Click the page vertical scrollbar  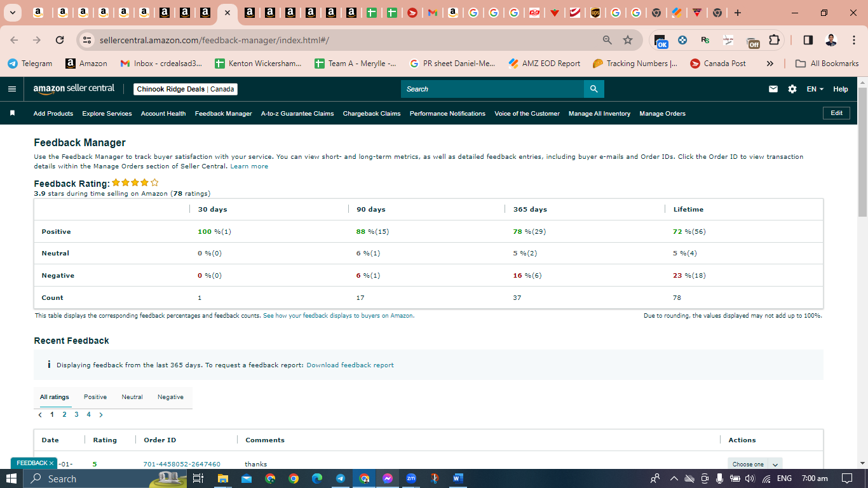tap(862, 152)
